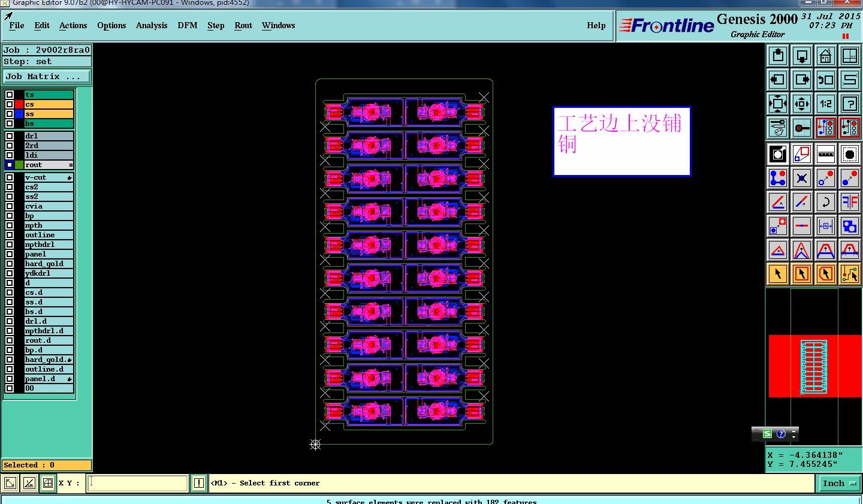Click the dimension resize icon with arrows
Viewport: 863px width, 504px height.
coord(826,226)
